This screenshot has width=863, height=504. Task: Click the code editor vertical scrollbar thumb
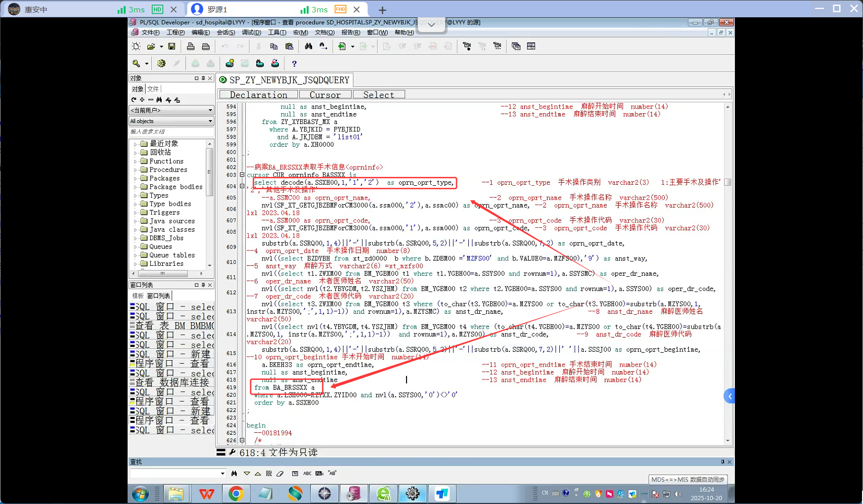pyautogui.click(x=727, y=182)
